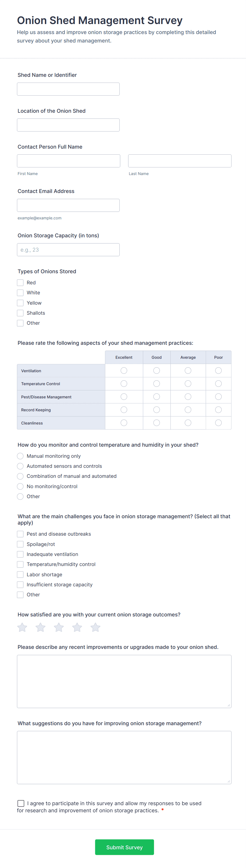Rate satisfaction with the first star
Image resolution: width=246 pixels, height=868 pixels.
click(22, 627)
